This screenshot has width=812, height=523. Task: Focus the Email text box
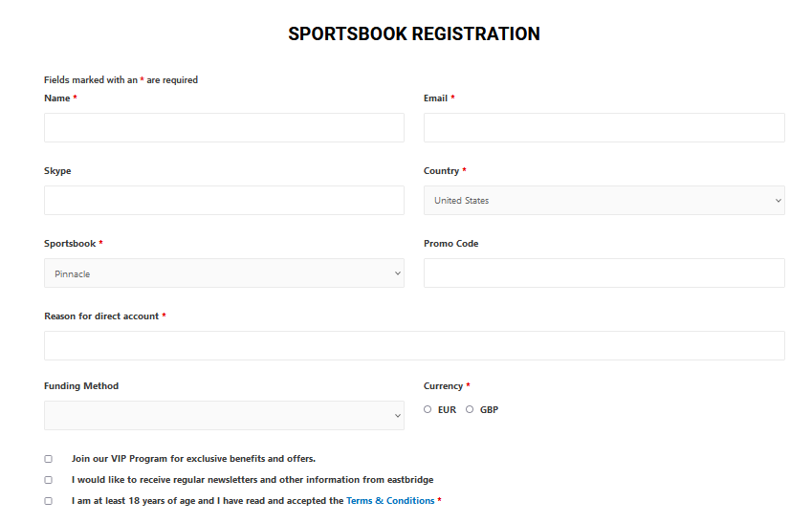(x=604, y=128)
